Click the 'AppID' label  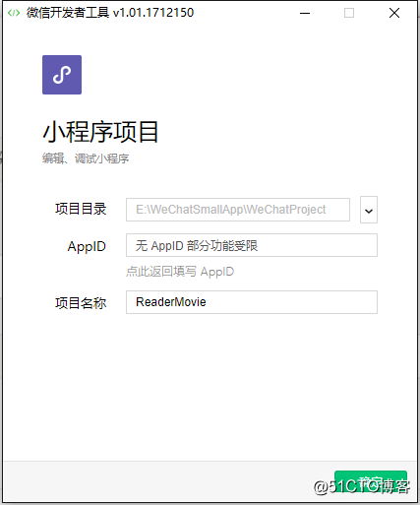point(87,246)
